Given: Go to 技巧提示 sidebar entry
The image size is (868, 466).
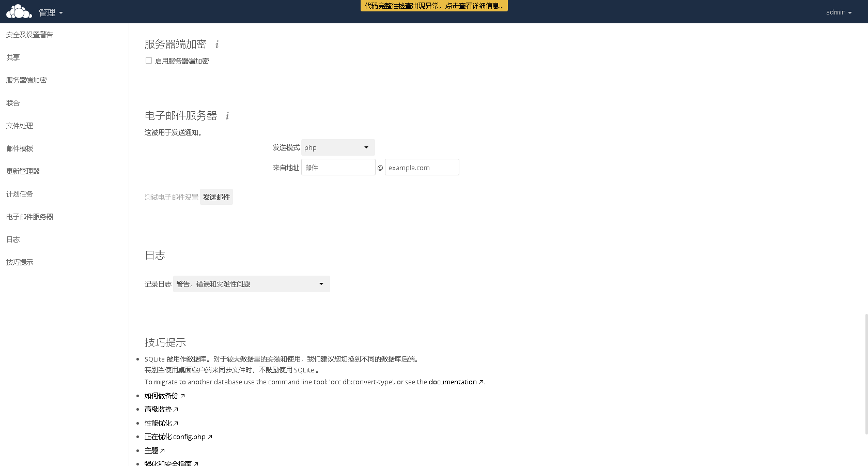Looking at the screenshot, I should 20,262.
